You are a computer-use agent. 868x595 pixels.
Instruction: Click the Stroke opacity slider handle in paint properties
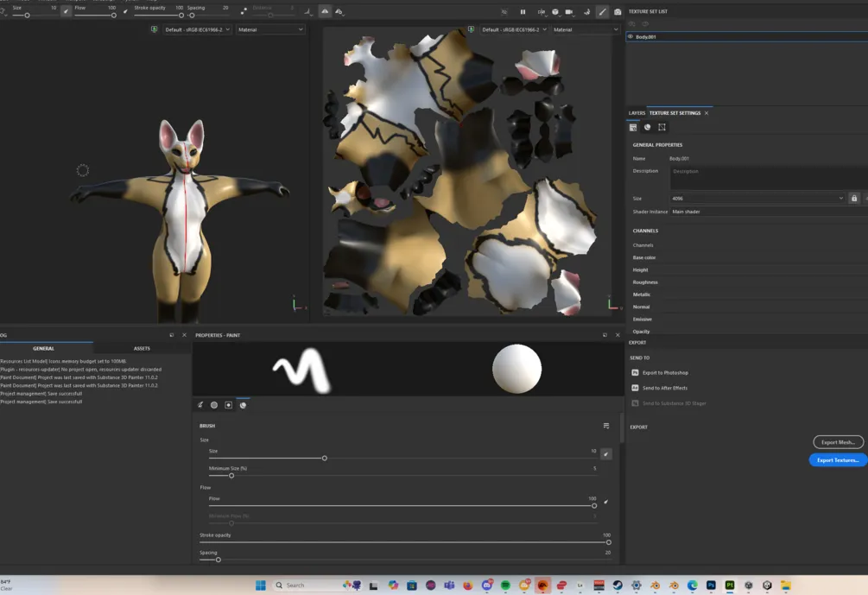point(608,542)
